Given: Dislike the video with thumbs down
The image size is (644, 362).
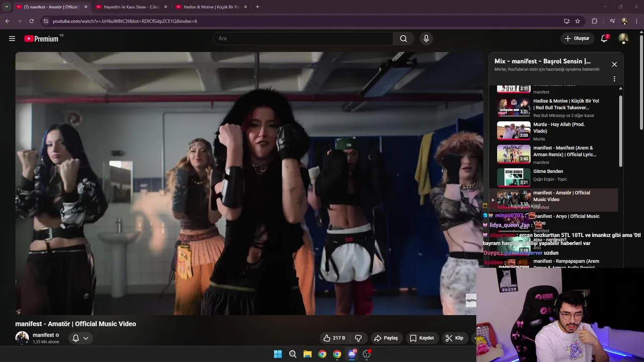Looking at the screenshot, I should point(358,338).
